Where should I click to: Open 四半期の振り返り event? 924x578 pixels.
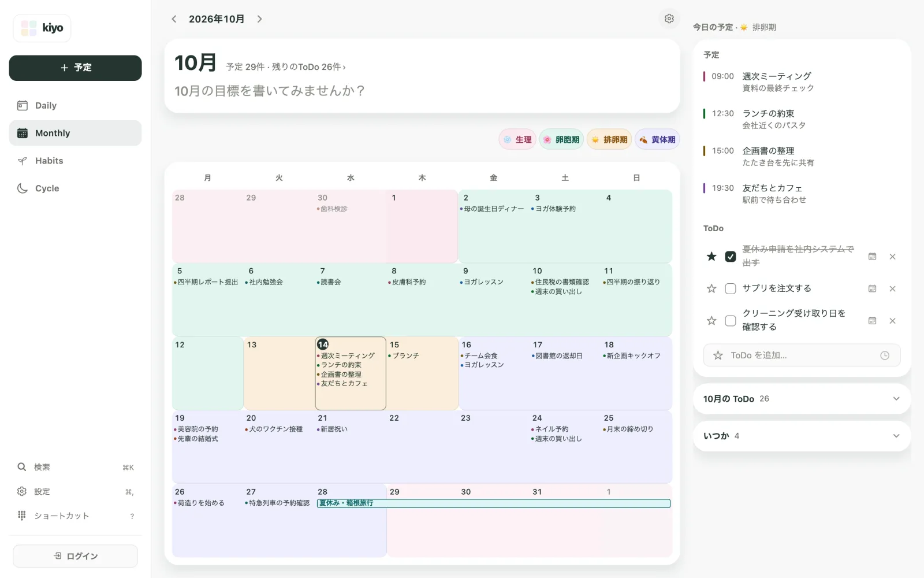point(631,282)
